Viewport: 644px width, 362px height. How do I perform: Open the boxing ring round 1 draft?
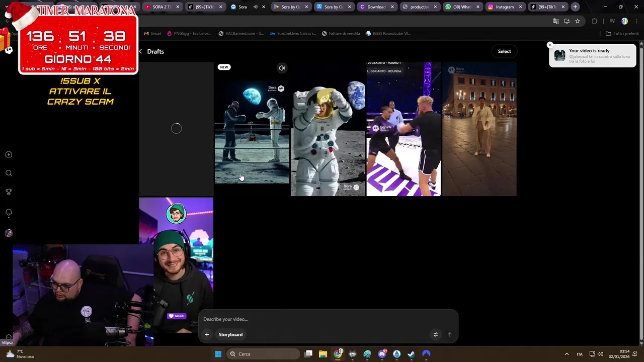click(x=404, y=129)
